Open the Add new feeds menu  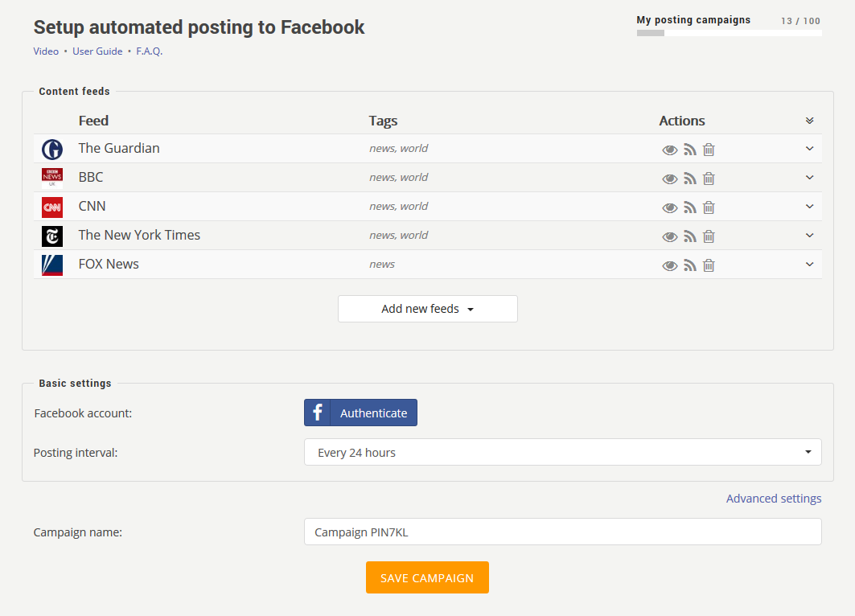pos(427,308)
